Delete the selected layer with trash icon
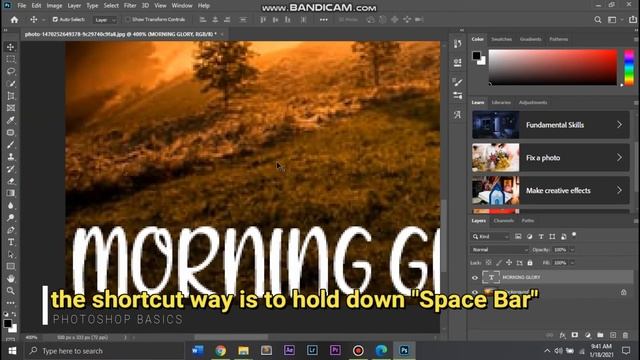640x360 pixels. pyautogui.click(x=625, y=335)
